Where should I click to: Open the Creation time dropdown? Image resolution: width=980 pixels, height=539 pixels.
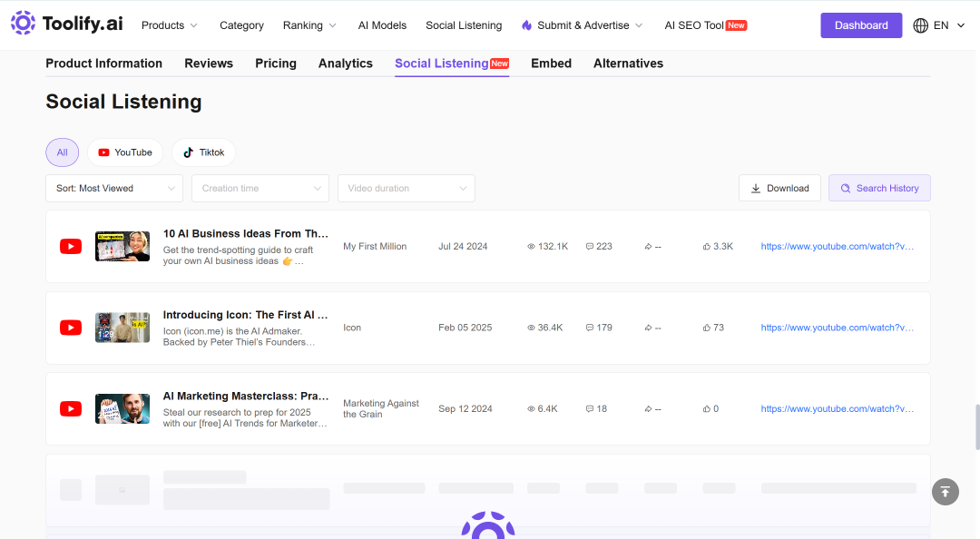[x=260, y=188]
